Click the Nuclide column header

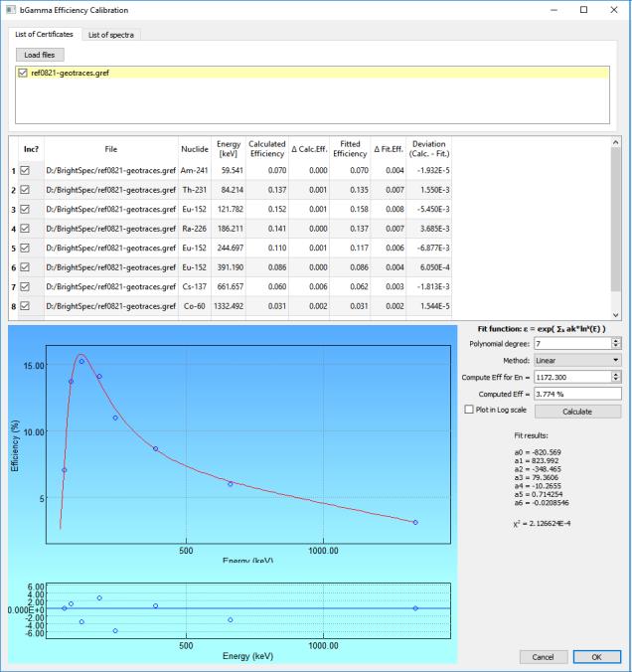[194, 147]
